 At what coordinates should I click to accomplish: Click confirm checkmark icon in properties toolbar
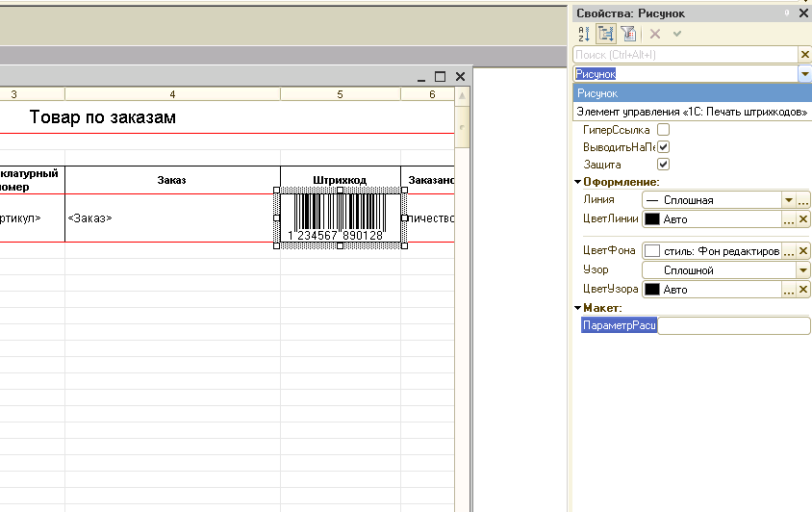click(x=677, y=35)
